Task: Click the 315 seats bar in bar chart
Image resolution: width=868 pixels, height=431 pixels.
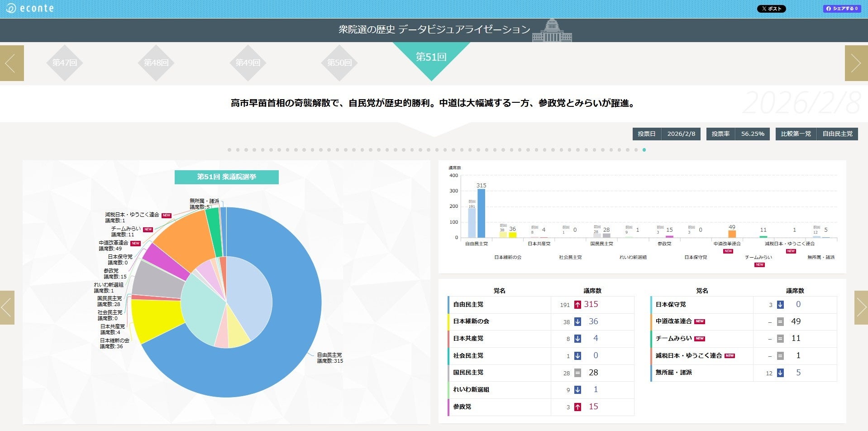Action: [482, 213]
